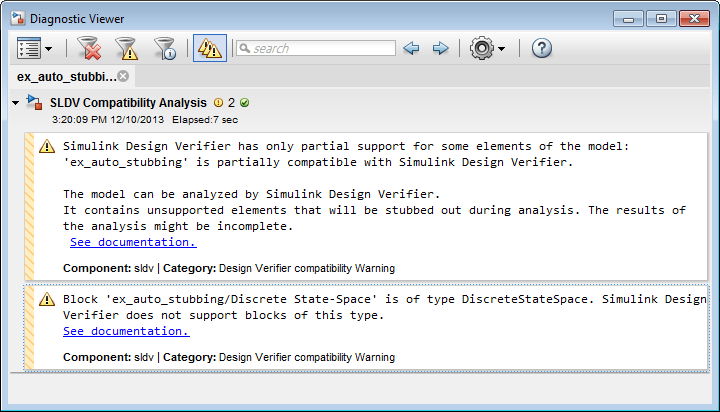Go to previous search result arrow

coord(411,48)
